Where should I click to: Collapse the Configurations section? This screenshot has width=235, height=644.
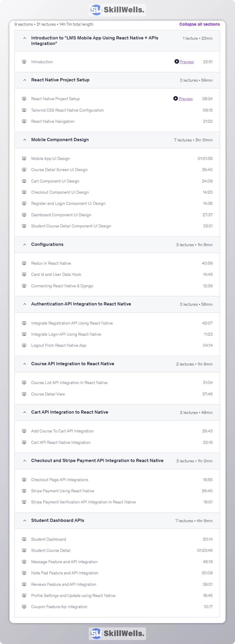coord(24,244)
